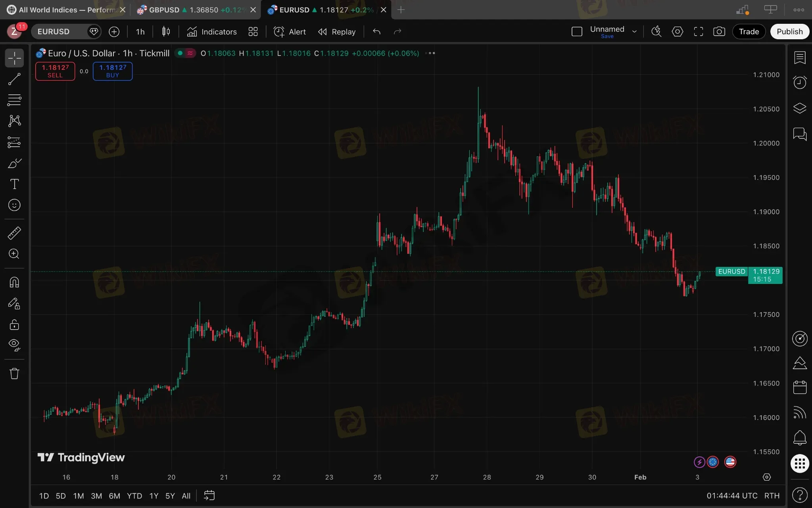The image size is (812, 508).
Task: Open the alerts clock icon in right sidebar
Action: click(800, 82)
